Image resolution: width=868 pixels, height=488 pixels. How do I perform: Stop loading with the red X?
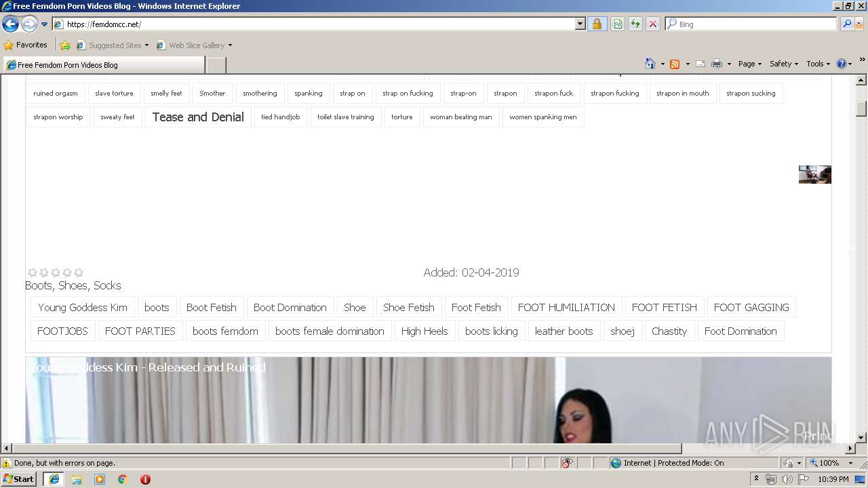tap(653, 24)
